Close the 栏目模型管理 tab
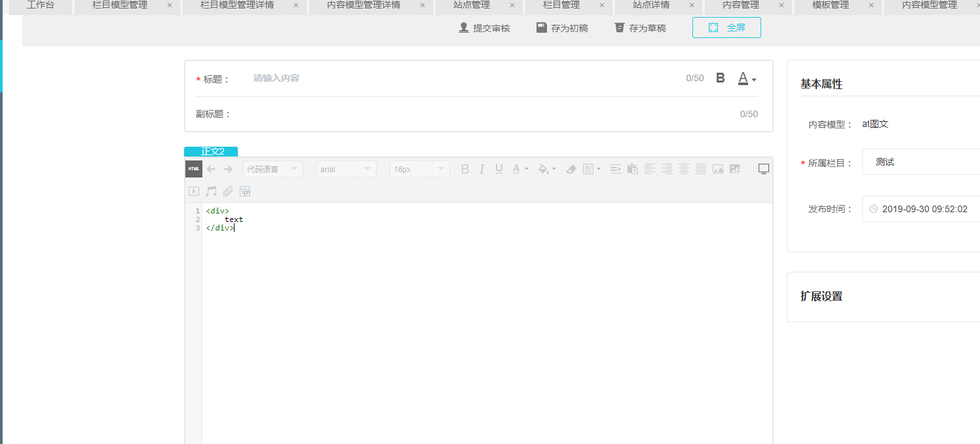980x444 pixels. 170,5
